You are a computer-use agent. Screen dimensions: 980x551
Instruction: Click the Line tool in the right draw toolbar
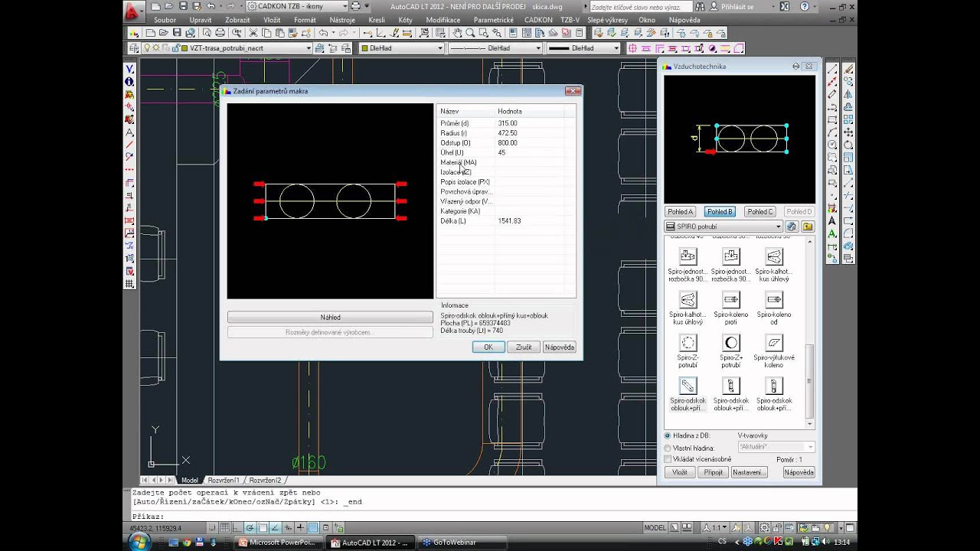(832, 70)
